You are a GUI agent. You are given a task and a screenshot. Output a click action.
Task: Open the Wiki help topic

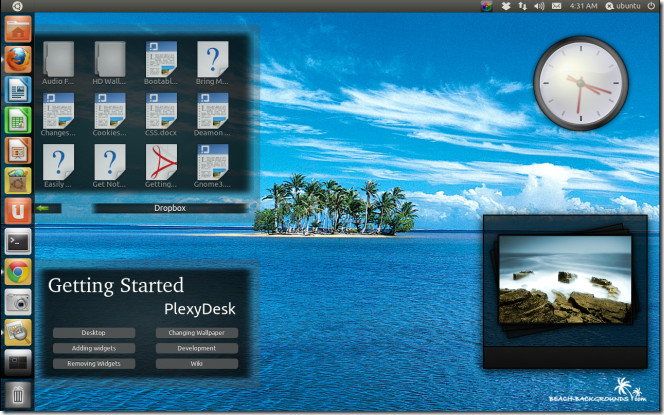click(x=196, y=363)
